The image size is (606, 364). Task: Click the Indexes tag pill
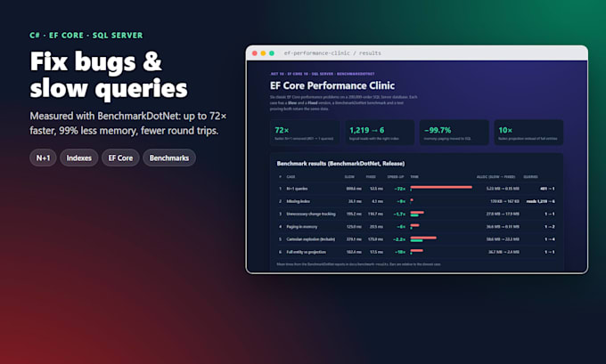pyautogui.click(x=78, y=158)
